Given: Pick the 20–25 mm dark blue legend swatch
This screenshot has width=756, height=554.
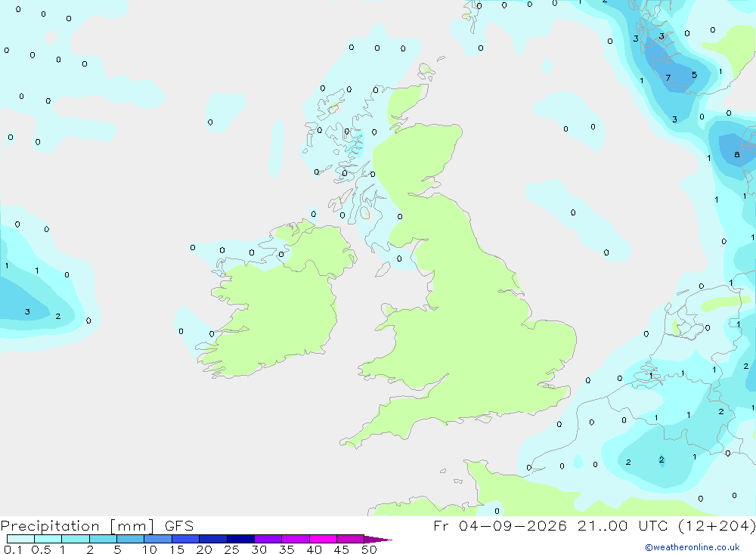Looking at the screenshot, I should click(212, 539).
